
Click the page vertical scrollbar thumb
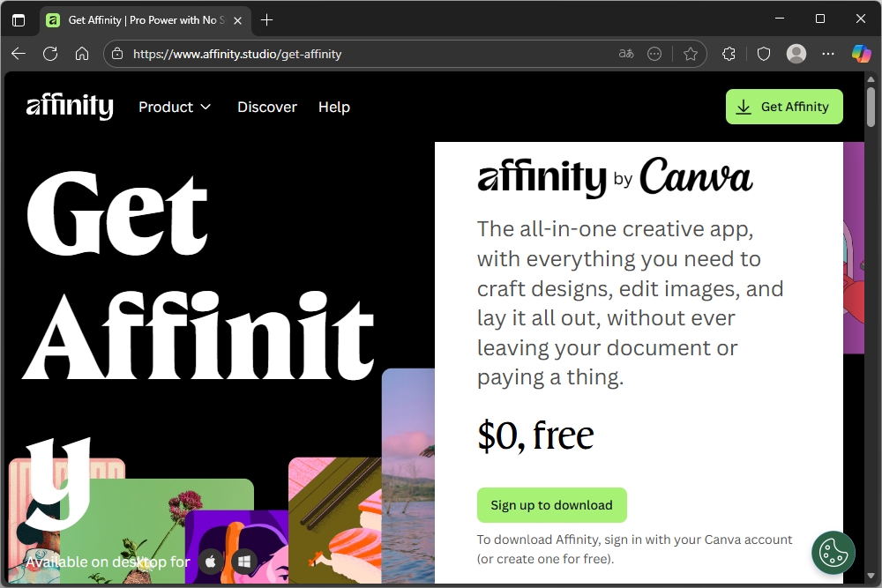[871, 107]
